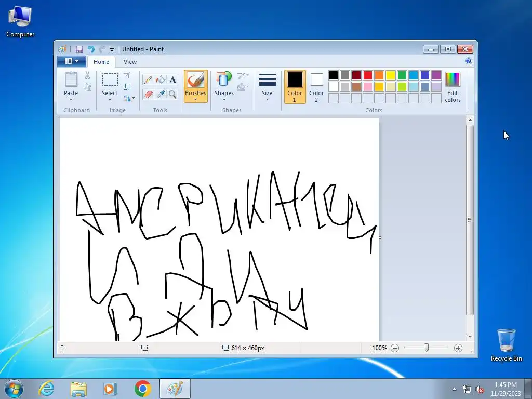Viewport: 532px width, 399px height.
Task: Click zoom out minus button
Action: (395, 348)
